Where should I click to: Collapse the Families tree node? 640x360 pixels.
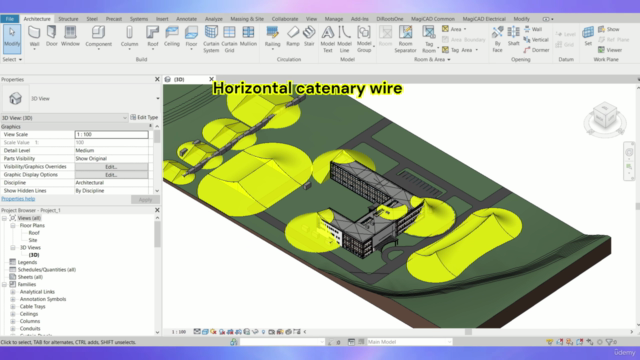4,284
